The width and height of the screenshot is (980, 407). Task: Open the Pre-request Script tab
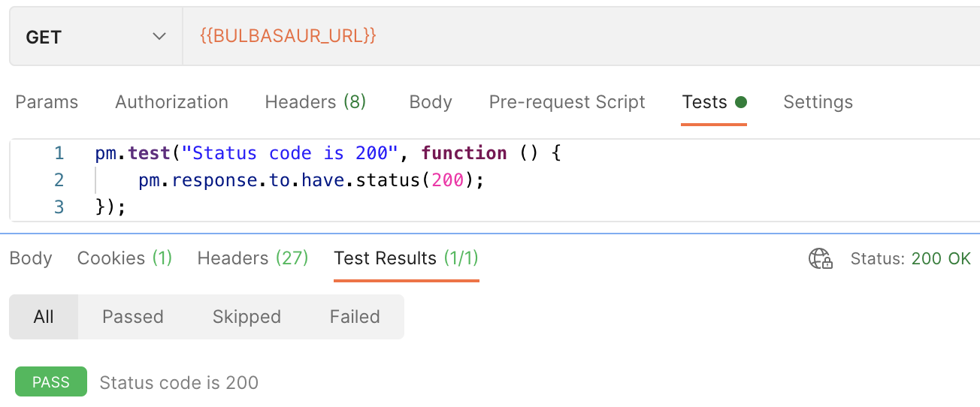point(567,102)
